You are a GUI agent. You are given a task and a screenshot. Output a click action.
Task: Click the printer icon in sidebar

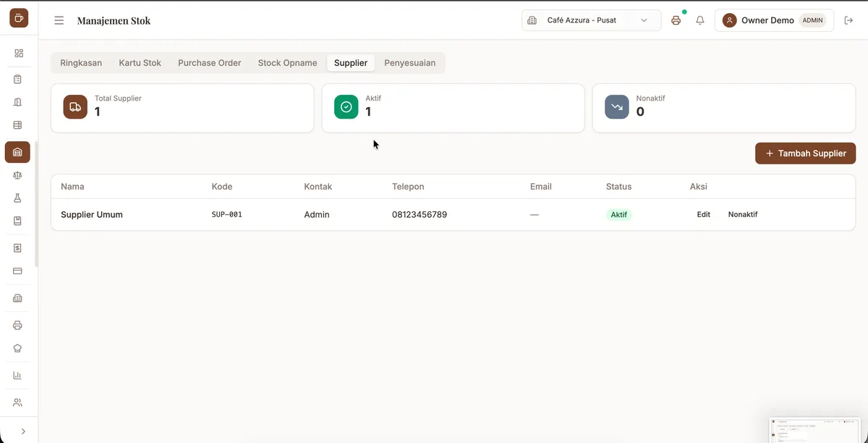pyautogui.click(x=18, y=325)
